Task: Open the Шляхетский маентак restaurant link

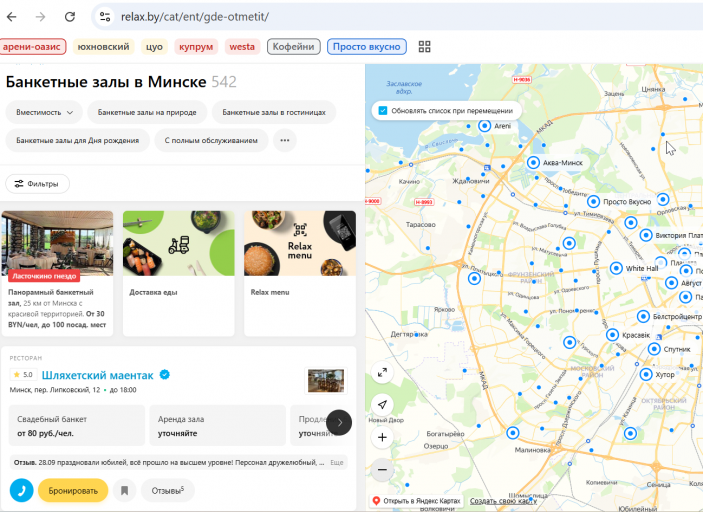Action: coord(97,375)
